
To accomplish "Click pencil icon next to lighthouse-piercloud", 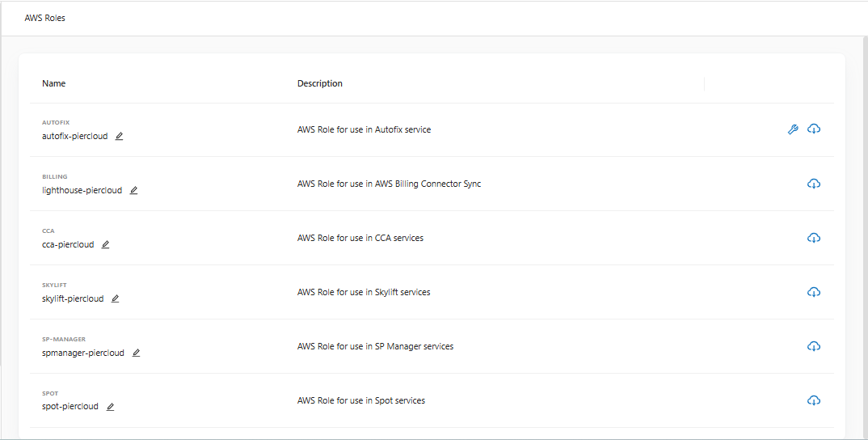I will click(x=133, y=191).
